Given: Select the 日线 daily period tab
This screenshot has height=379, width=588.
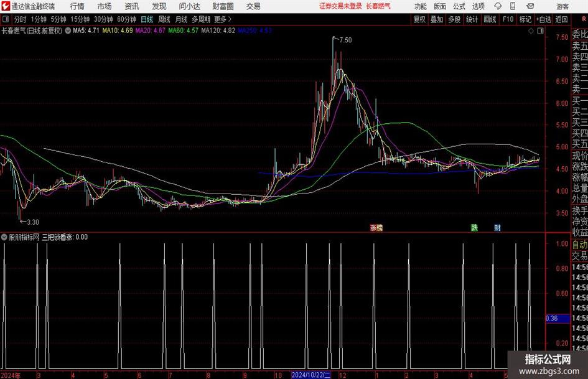Looking at the screenshot, I should pyautogui.click(x=147, y=19).
